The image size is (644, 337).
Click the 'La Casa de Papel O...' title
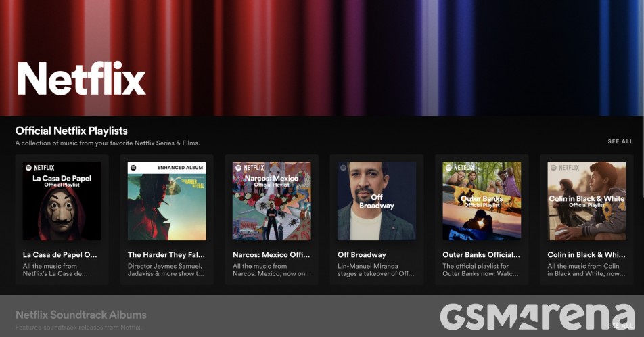click(60, 255)
